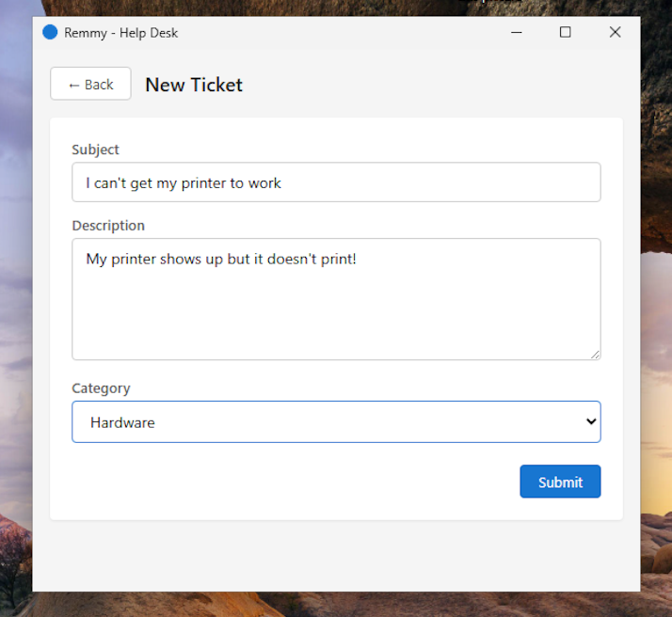Image resolution: width=672 pixels, height=617 pixels.
Task: Grab the Description box resize handle
Action: point(595,355)
